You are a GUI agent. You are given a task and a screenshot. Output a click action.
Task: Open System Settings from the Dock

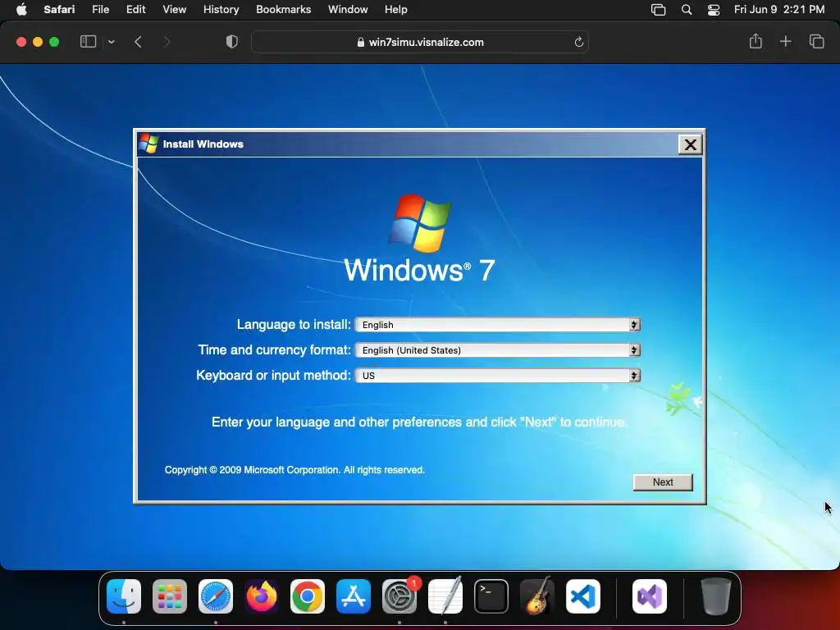click(399, 596)
